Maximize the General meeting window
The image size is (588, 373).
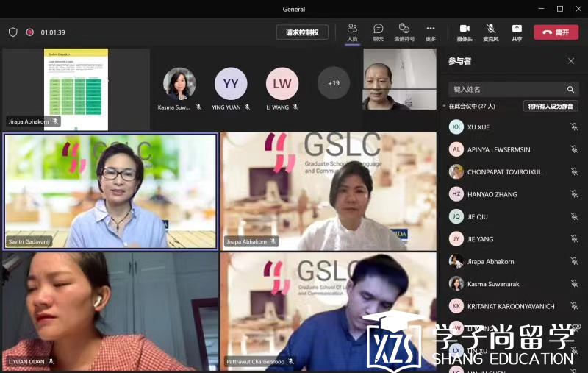point(560,9)
